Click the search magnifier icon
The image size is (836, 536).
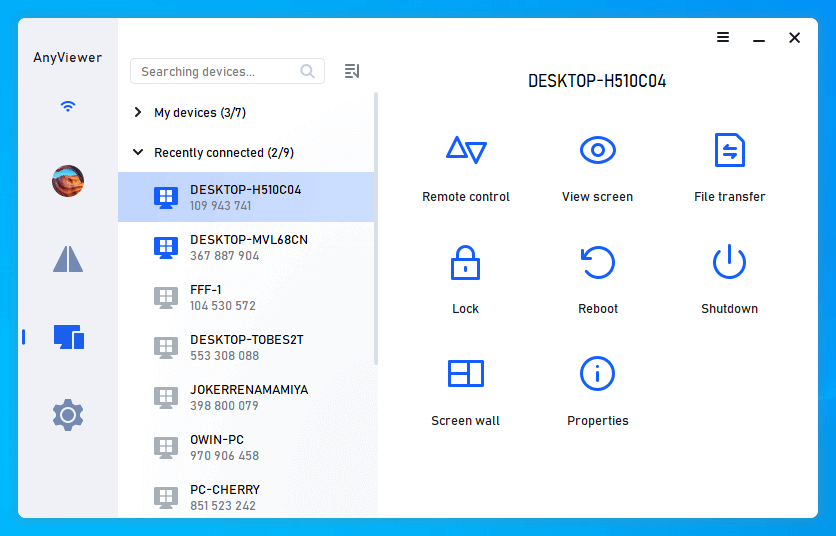click(308, 71)
